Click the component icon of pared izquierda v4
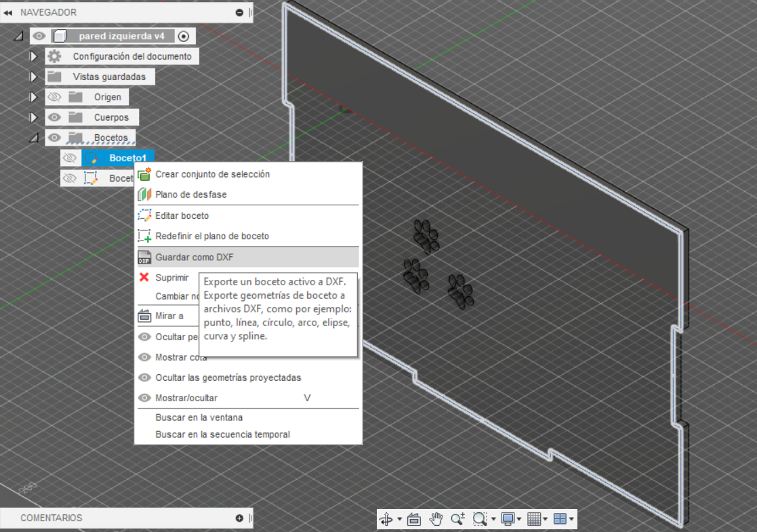 [60, 36]
